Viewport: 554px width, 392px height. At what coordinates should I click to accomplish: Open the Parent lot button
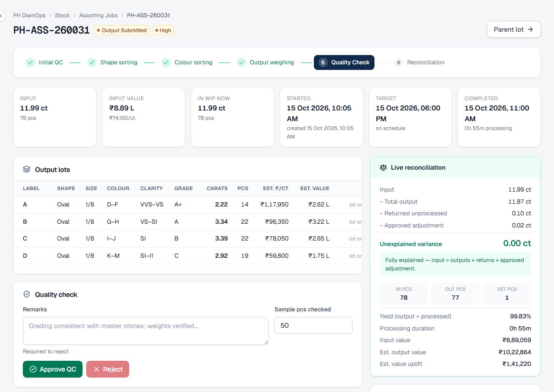point(514,29)
